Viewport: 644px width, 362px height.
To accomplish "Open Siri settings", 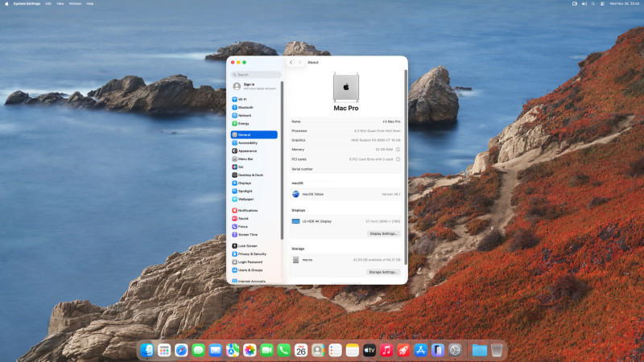I will click(x=254, y=167).
